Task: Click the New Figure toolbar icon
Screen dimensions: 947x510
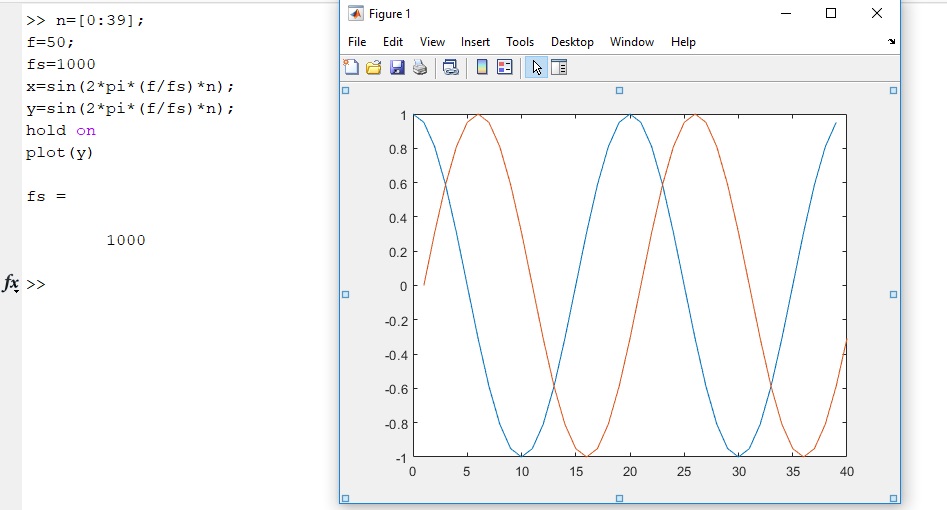Action: point(351,67)
